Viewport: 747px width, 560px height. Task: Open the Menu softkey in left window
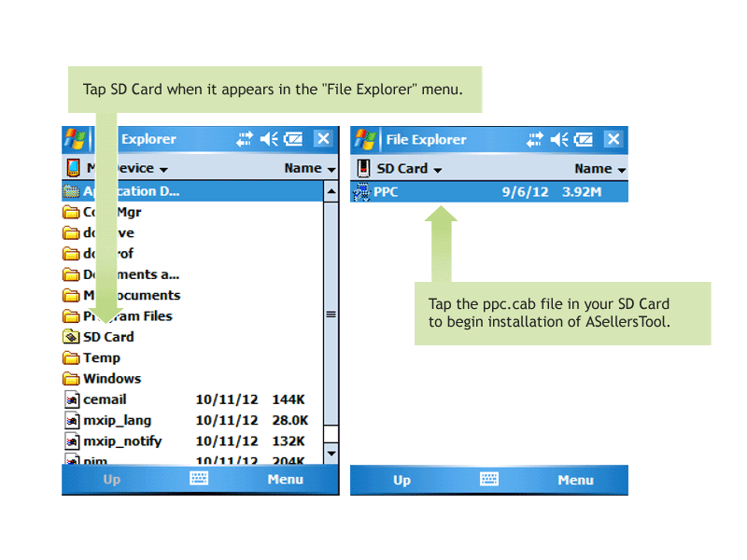click(286, 480)
